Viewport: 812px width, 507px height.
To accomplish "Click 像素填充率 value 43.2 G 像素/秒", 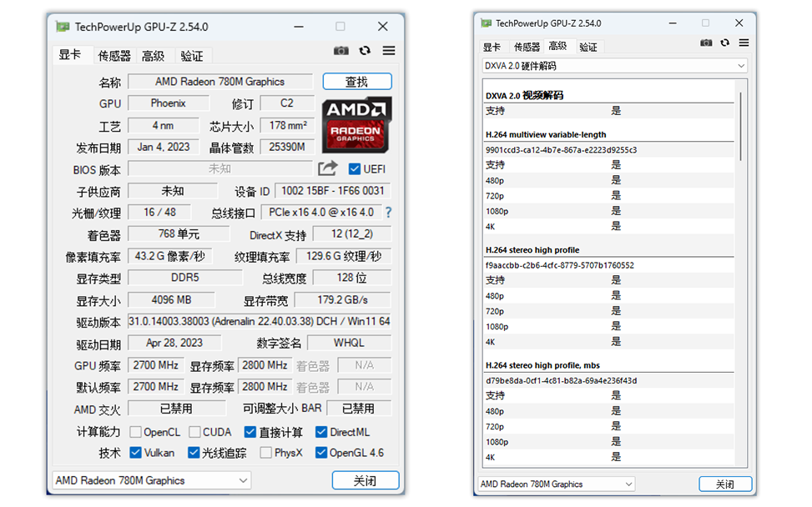I will pos(170,256).
